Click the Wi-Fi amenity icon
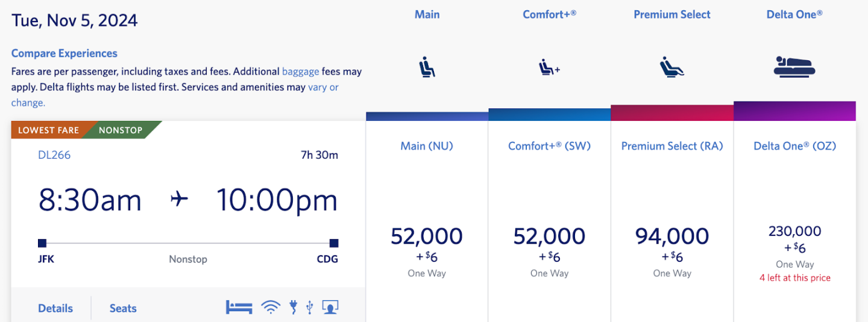The image size is (868, 322). click(x=271, y=308)
